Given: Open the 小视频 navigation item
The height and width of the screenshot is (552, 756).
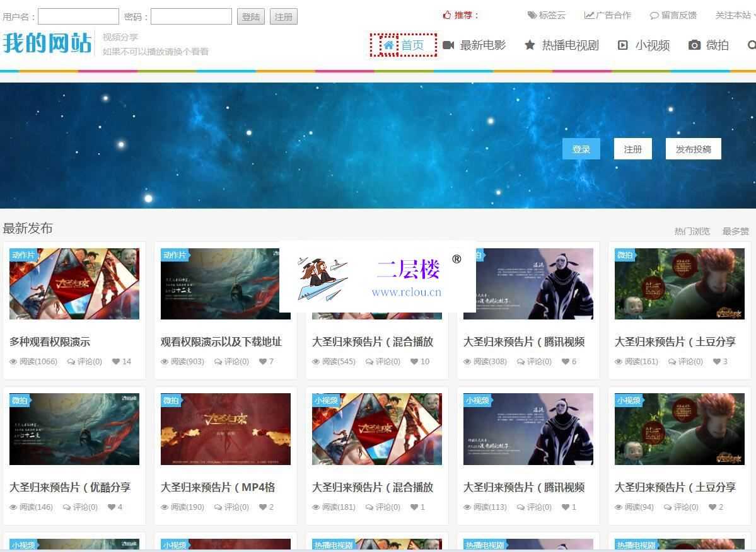Looking at the screenshot, I should 644,45.
